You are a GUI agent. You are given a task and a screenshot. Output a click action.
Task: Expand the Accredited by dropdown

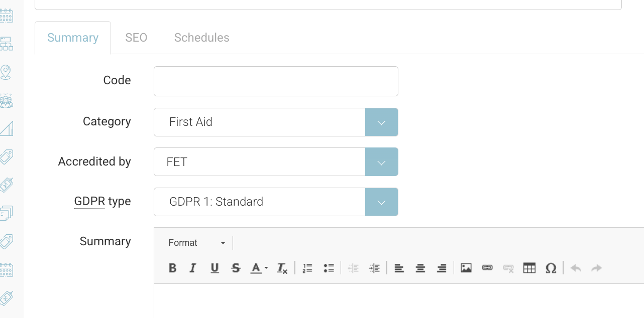381,162
